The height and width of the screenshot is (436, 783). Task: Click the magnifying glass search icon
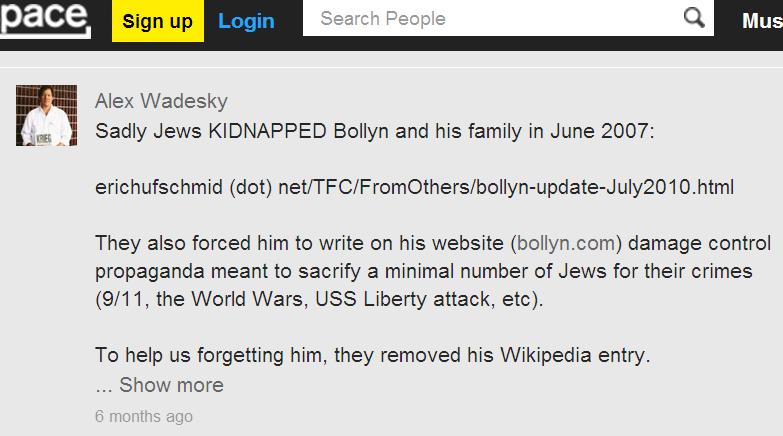pos(693,18)
